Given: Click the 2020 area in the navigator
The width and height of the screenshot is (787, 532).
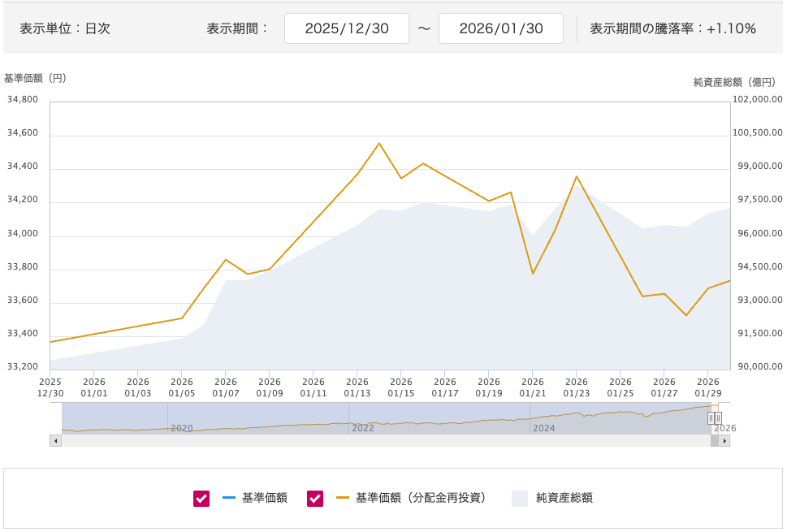Looking at the screenshot, I should 182,427.
